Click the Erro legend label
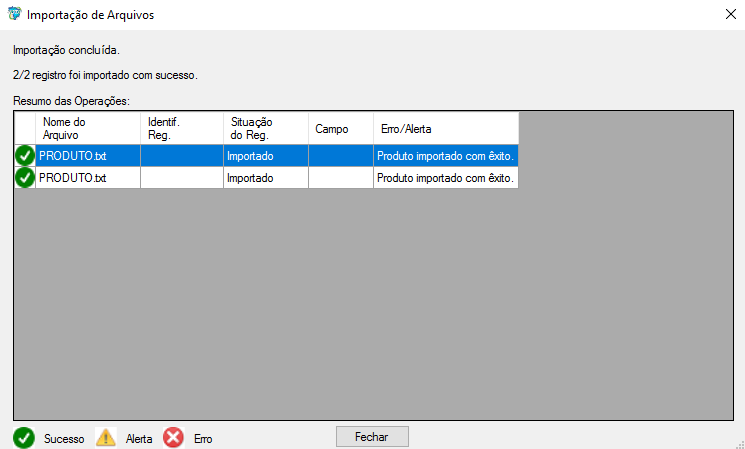This screenshot has width=745, height=449. click(203, 439)
